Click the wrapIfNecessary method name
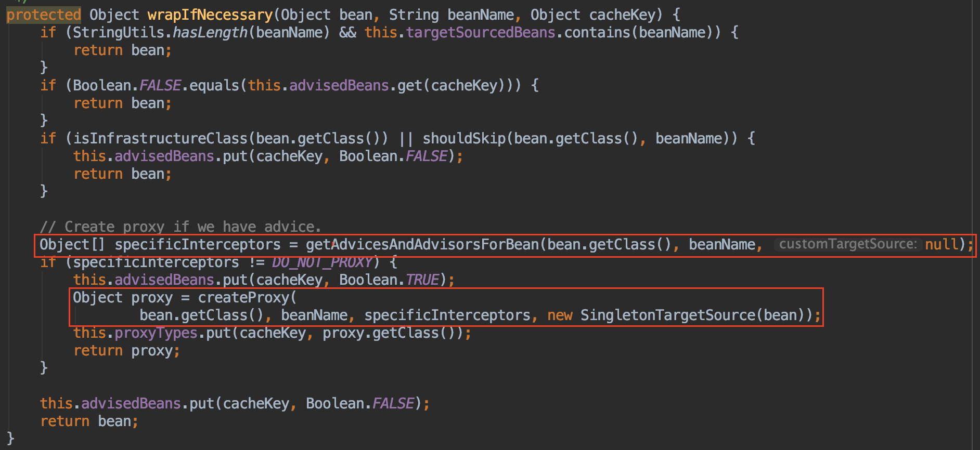The height and width of the screenshot is (450, 980). [210, 15]
